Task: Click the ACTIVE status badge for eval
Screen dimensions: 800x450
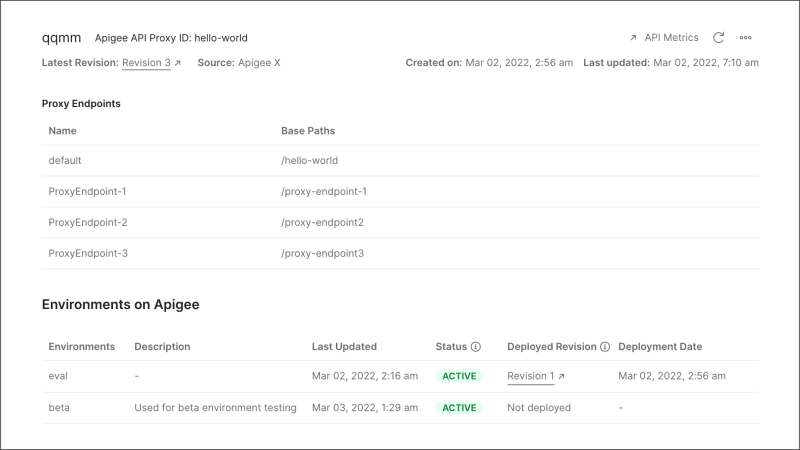Action: (x=459, y=376)
